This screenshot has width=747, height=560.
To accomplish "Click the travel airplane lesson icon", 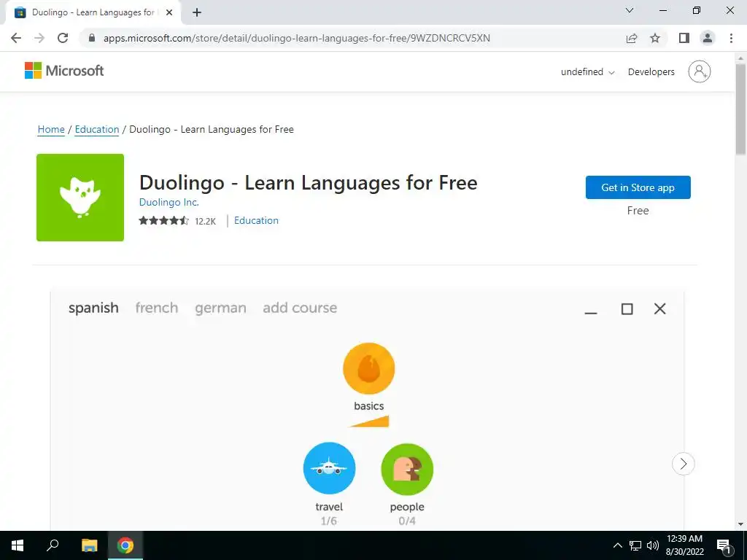I will [329, 468].
